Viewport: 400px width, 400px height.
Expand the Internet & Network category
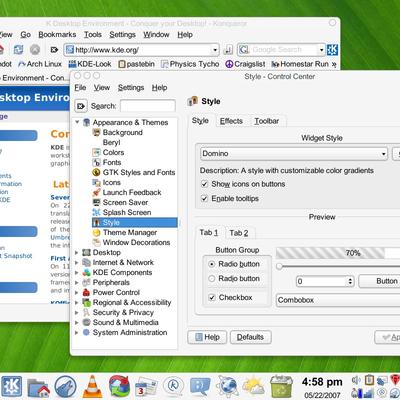point(77,263)
